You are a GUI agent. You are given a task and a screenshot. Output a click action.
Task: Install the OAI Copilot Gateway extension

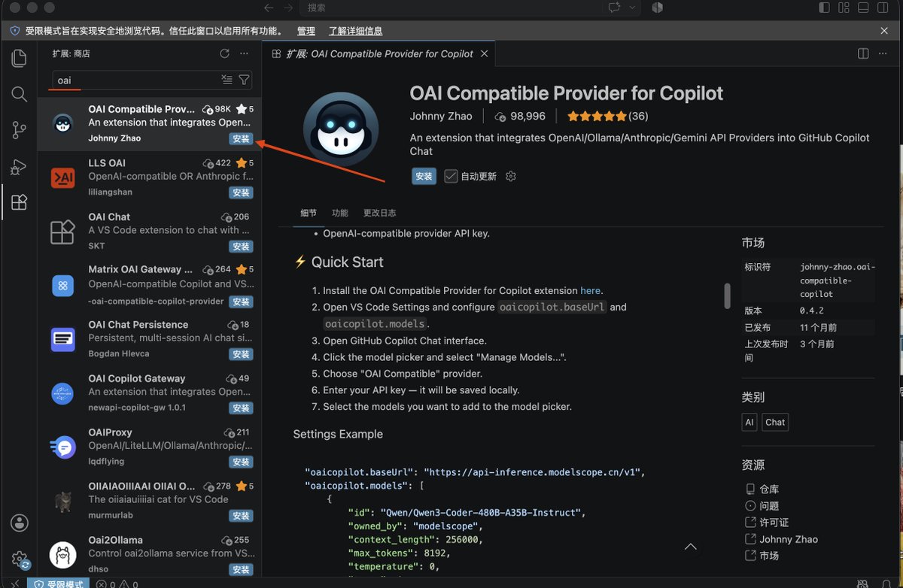[x=241, y=408]
